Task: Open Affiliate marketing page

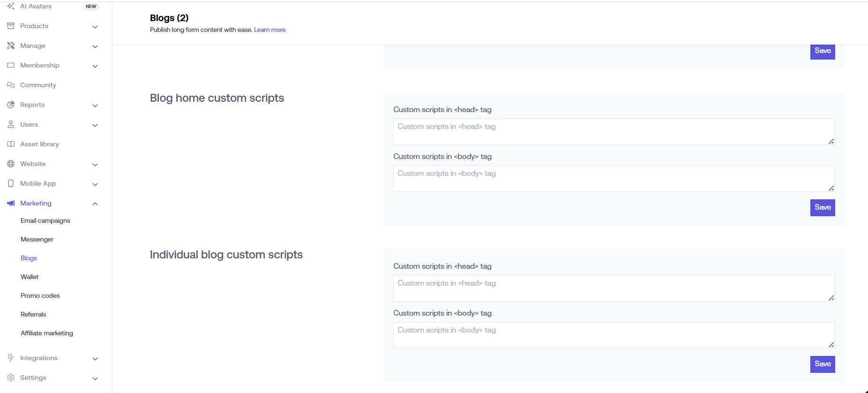Action: click(47, 333)
